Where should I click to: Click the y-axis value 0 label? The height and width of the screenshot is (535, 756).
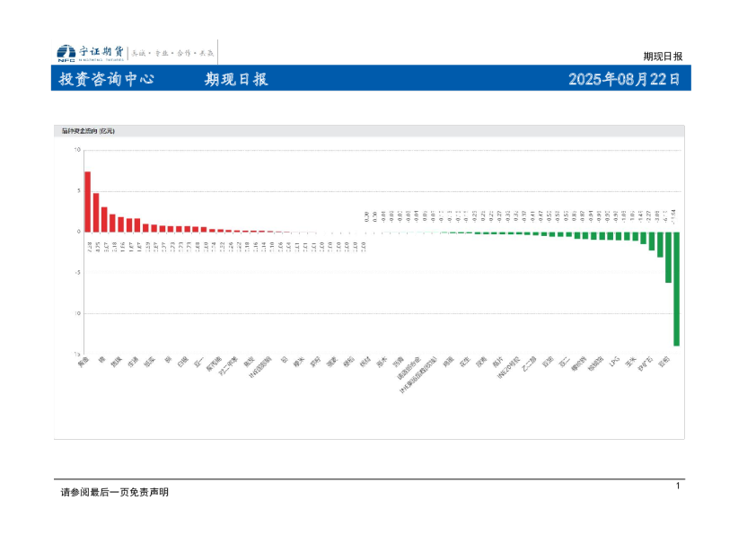coord(78,232)
